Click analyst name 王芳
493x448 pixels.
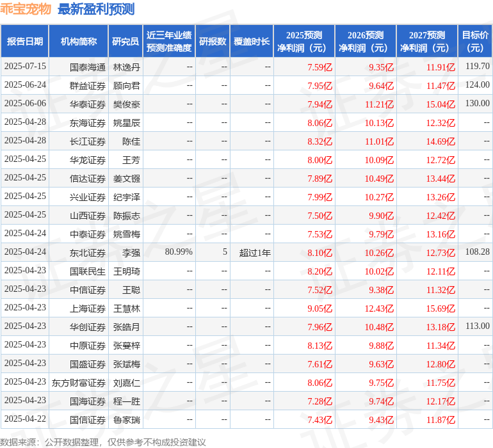[x=131, y=160]
